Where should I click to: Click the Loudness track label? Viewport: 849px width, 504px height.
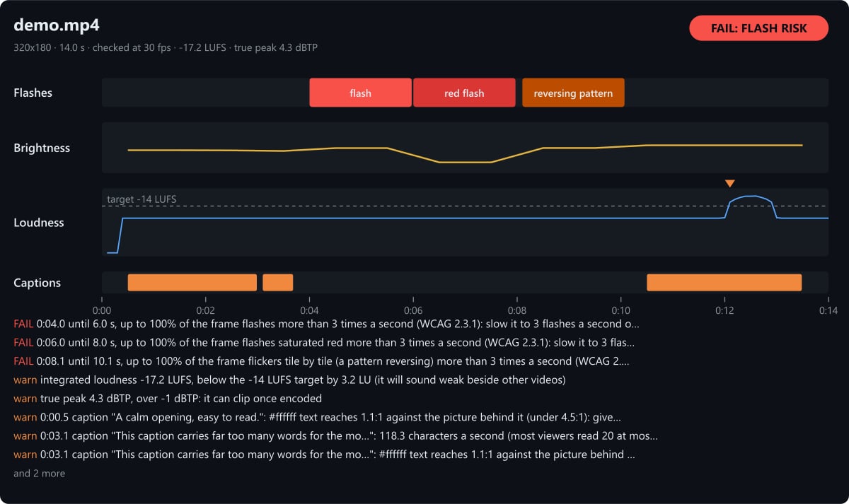coord(39,222)
